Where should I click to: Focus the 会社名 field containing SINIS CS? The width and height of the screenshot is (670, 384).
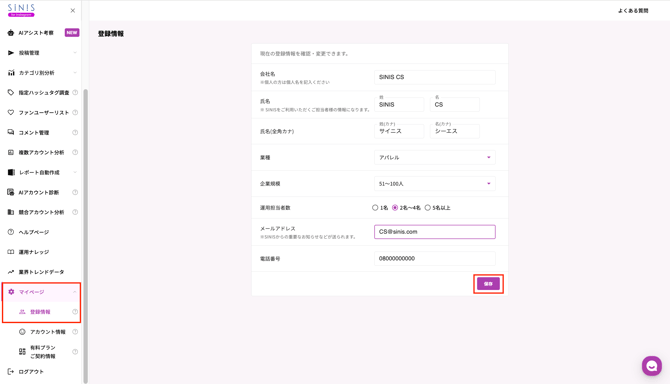(435, 77)
